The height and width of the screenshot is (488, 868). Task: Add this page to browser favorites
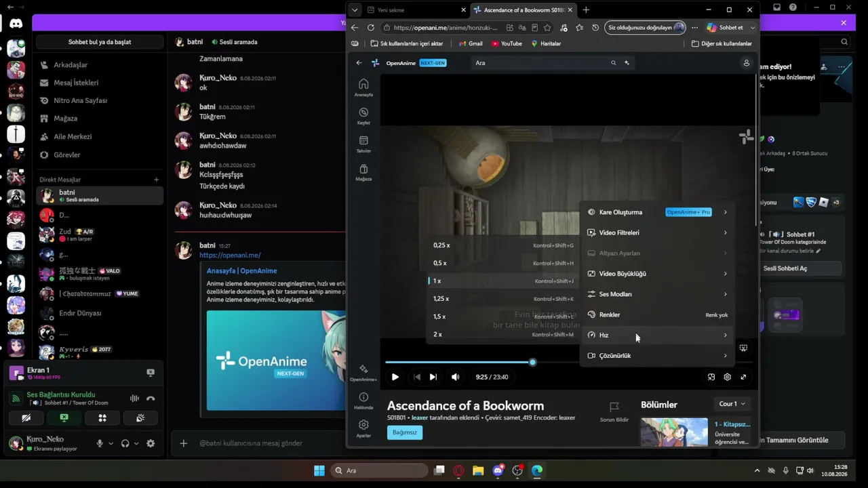coord(547,28)
